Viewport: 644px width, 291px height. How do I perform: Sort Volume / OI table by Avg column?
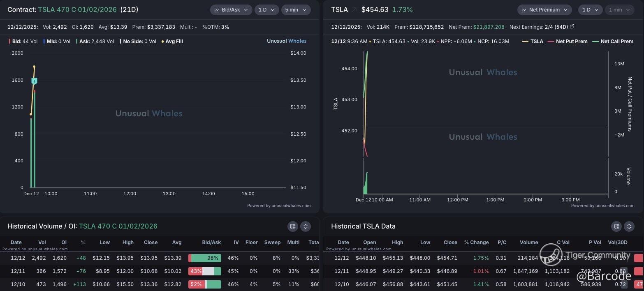(x=176, y=242)
